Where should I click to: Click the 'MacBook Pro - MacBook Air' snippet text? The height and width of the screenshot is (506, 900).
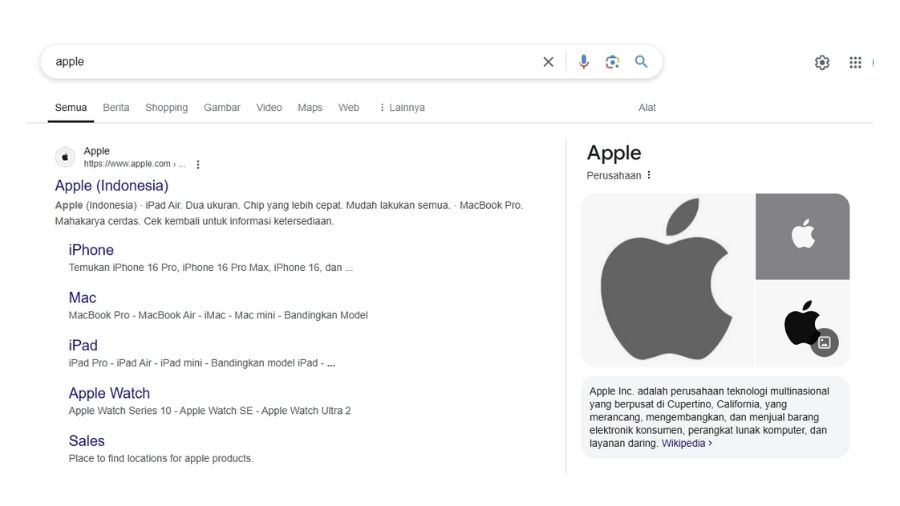tap(218, 315)
